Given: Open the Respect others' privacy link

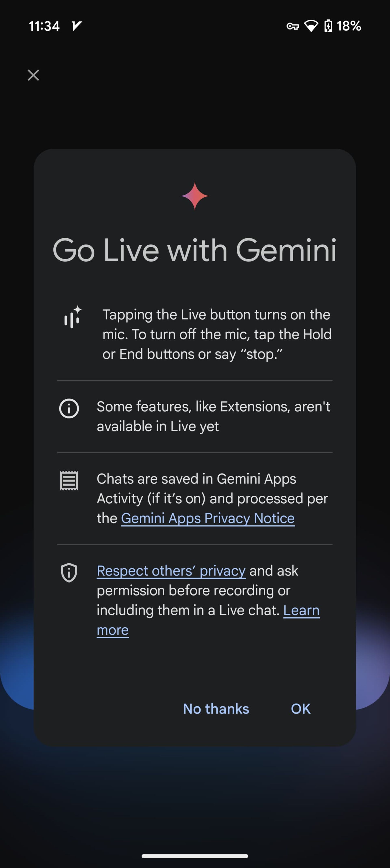Looking at the screenshot, I should 171,571.
